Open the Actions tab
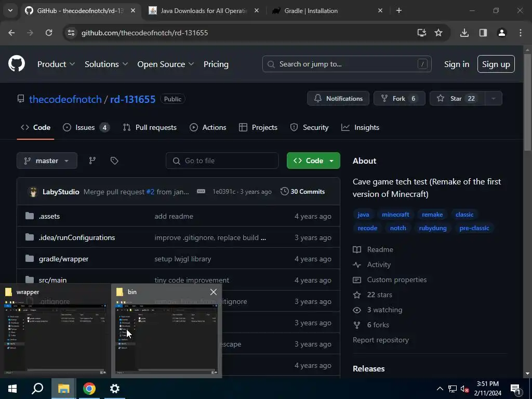This screenshot has width=532, height=399. point(208,128)
